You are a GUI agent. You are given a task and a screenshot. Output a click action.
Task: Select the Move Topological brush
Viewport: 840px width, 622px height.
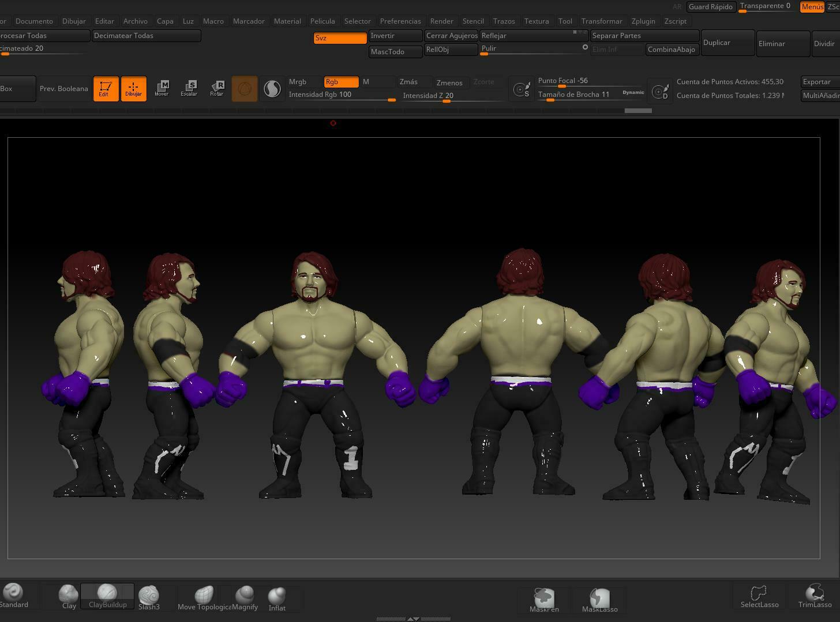click(204, 597)
